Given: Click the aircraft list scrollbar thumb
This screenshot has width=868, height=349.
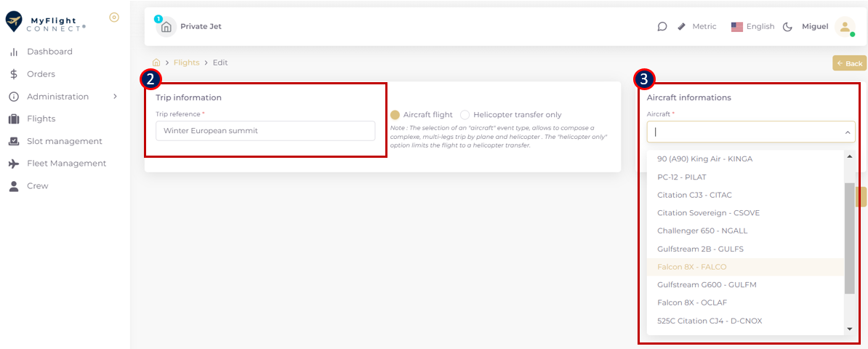Looking at the screenshot, I should pos(849,238).
